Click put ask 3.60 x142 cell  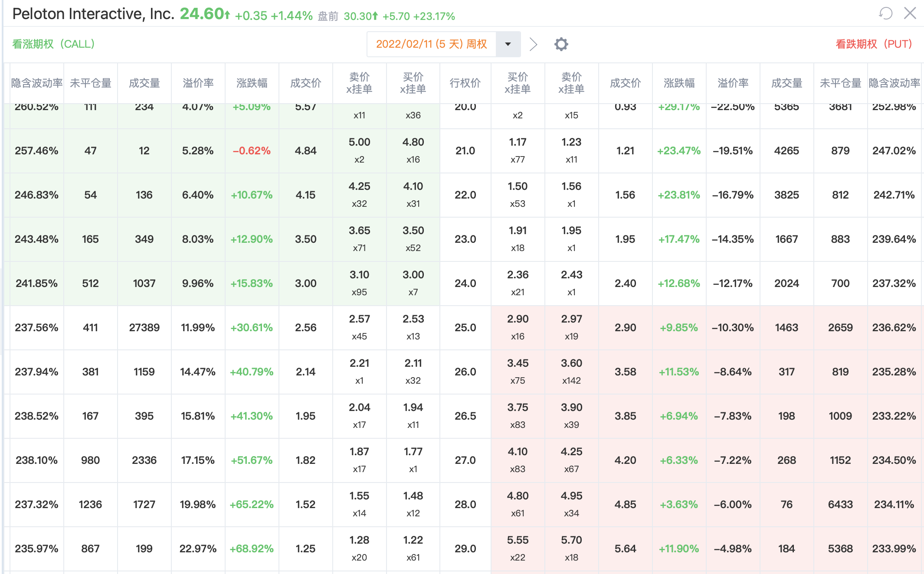(x=571, y=372)
